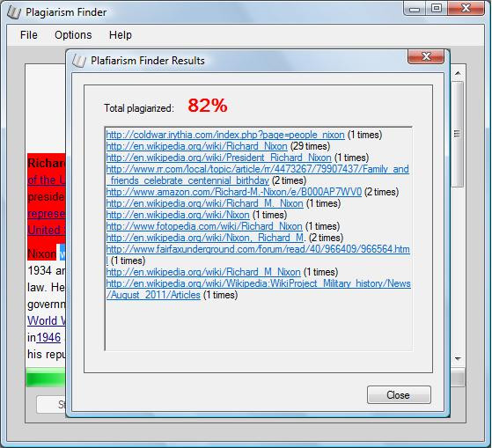This screenshot has height=448, width=492.
Task: Click the 1946 link in background text
Action: click(48, 338)
